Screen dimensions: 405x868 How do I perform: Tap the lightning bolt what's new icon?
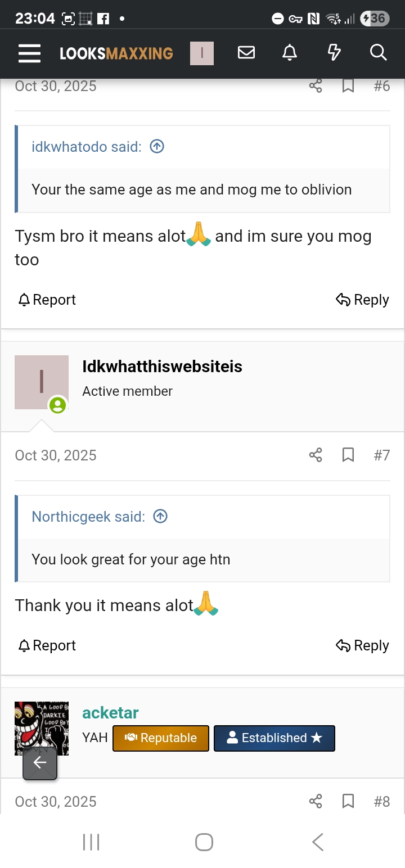tap(334, 53)
